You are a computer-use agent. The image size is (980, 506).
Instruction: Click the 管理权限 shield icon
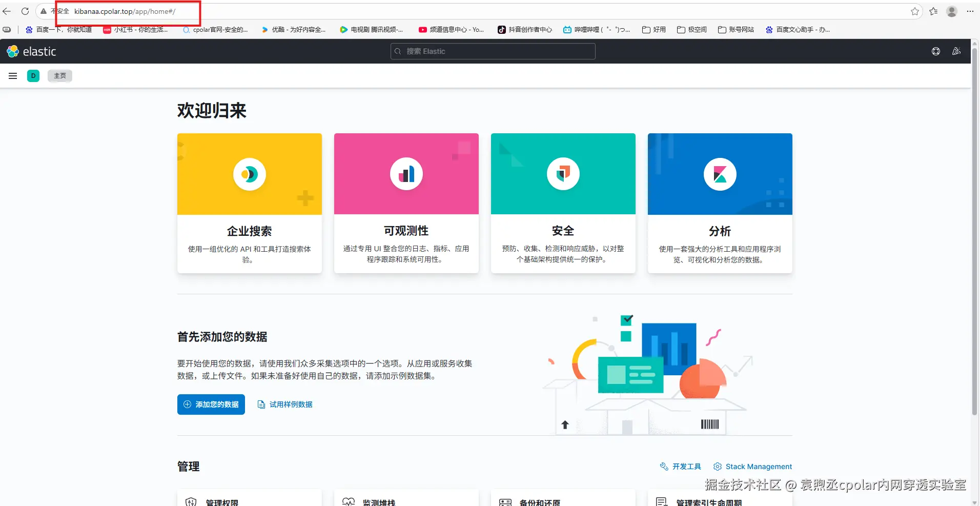tap(191, 502)
